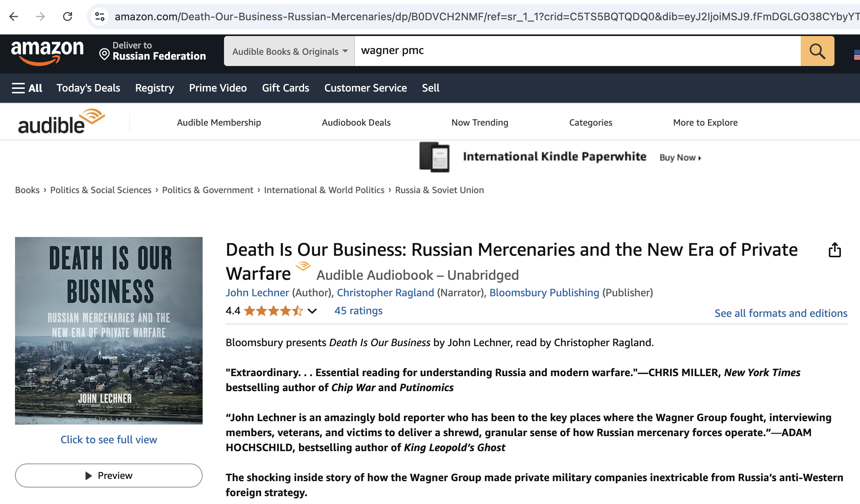Click the search field containing wagner pmc

click(577, 51)
